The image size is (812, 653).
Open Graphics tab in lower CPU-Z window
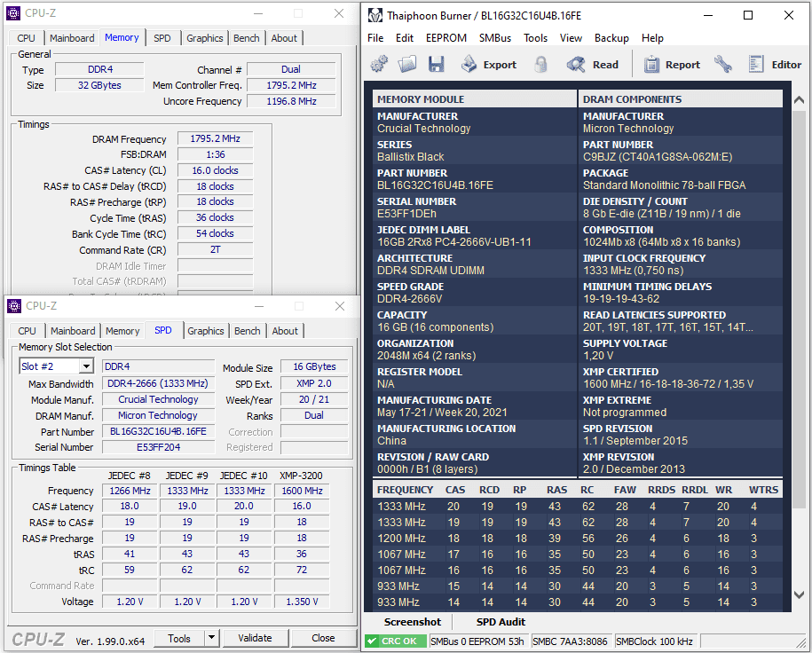tap(206, 331)
